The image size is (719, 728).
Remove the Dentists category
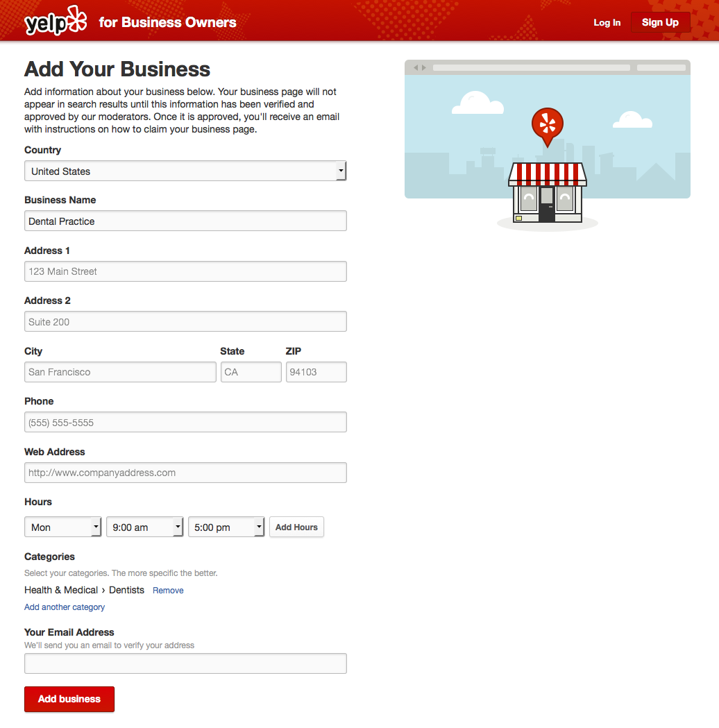click(x=168, y=590)
